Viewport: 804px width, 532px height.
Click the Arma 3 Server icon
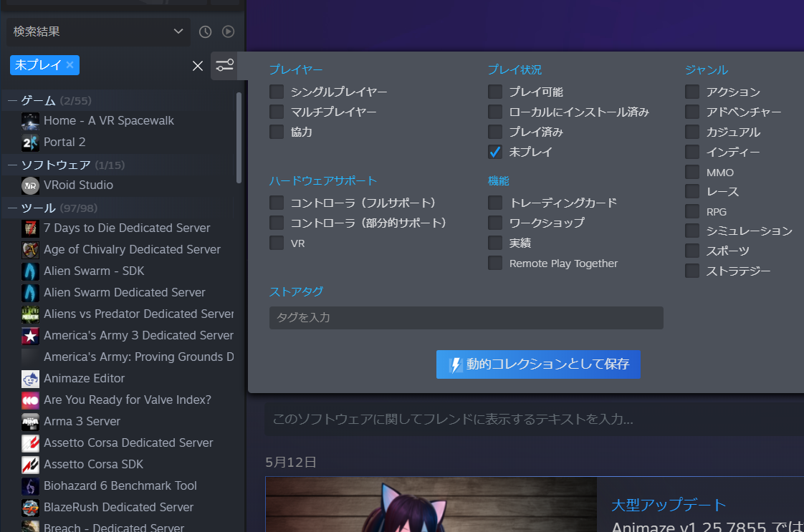[x=30, y=422]
